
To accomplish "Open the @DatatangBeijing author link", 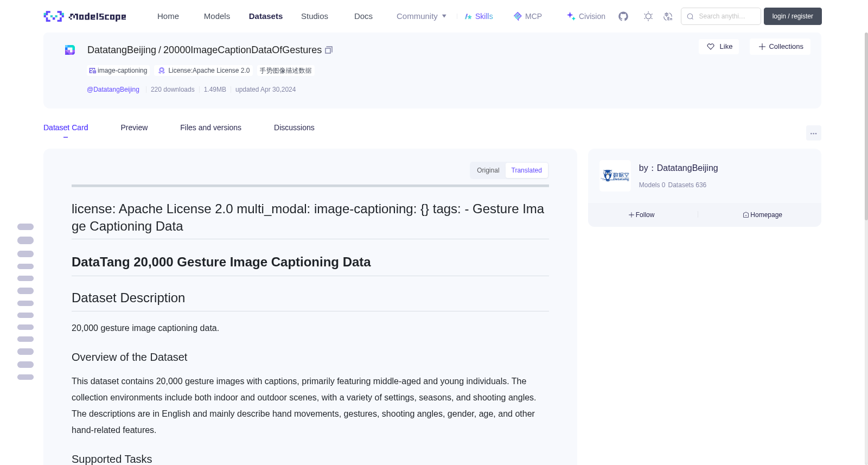I will point(113,90).
